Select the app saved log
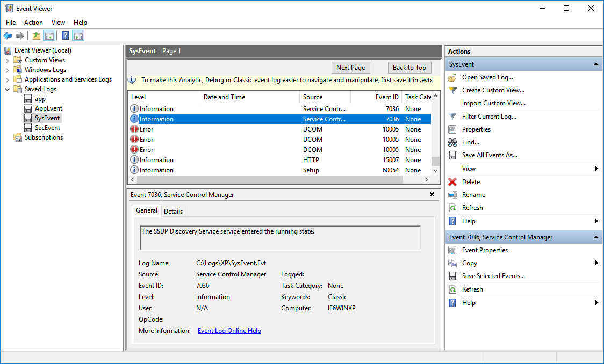 click(x=40, y=99)
